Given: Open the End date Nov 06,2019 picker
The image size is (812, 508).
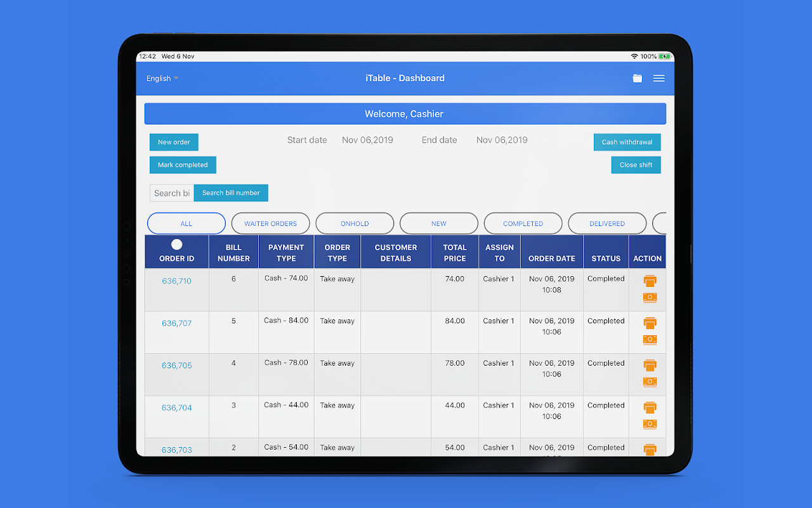Looking at the screenshot, I should tap(502, 140).
